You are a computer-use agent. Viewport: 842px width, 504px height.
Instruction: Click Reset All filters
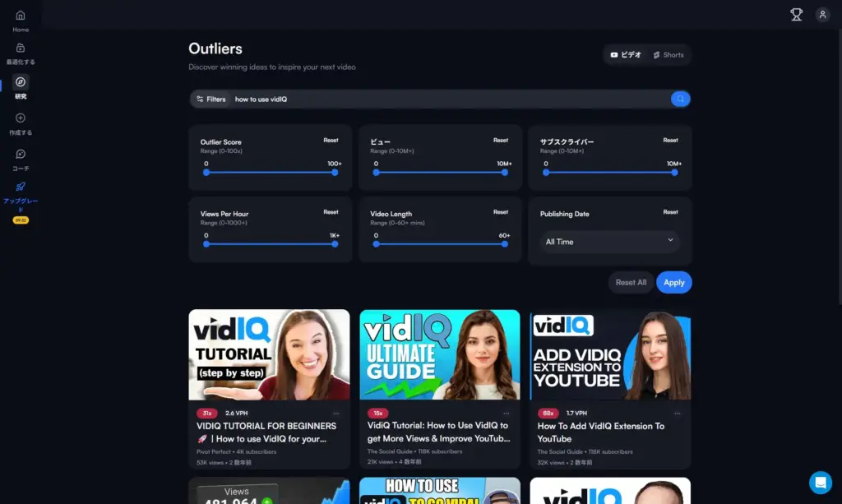click(x=631, y=282)
